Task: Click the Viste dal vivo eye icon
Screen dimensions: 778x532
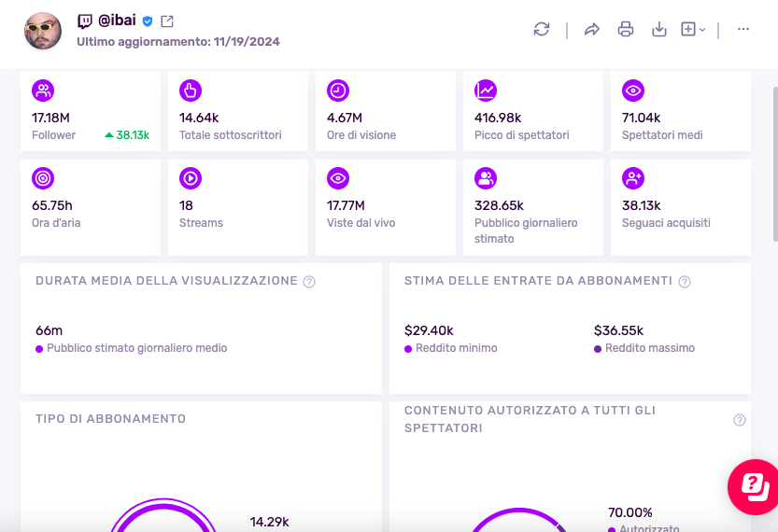Action: click(x=338, y=178)
